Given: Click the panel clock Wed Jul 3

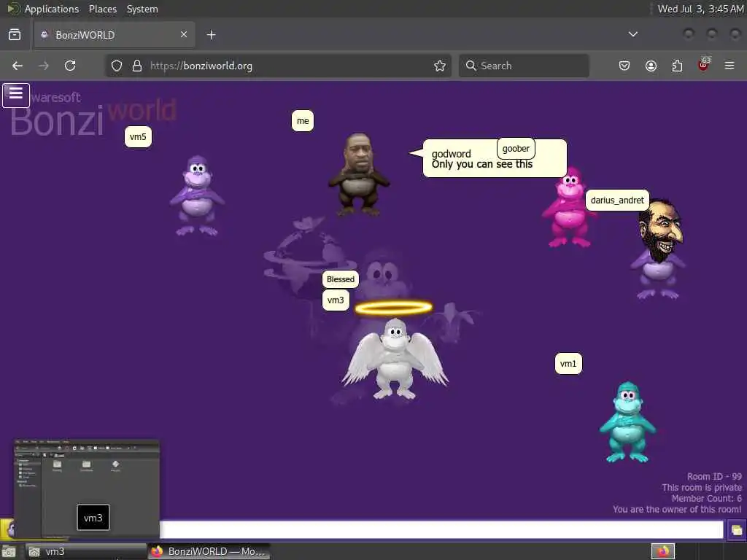Looking at the screenshot, I should (700, 9).
